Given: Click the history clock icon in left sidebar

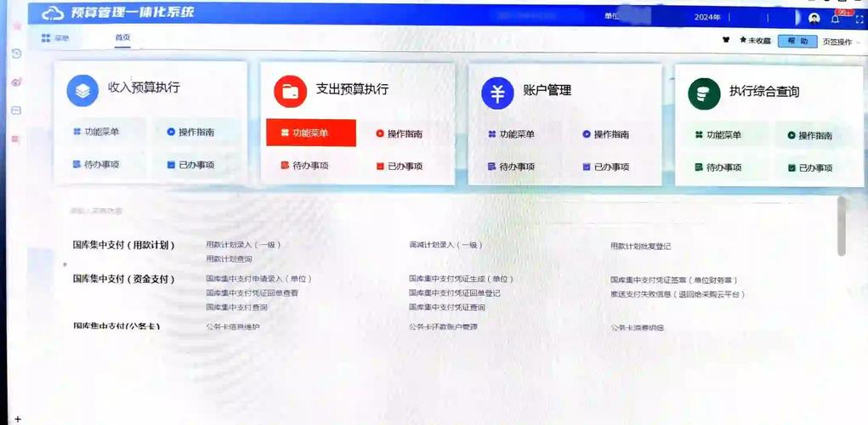Looking at the screenshot, I should pos(15,54).
